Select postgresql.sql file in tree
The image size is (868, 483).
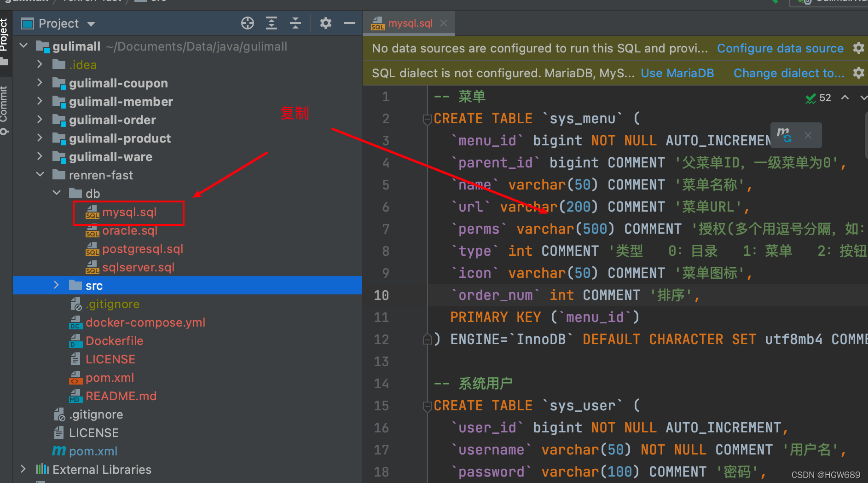point(143,249)
